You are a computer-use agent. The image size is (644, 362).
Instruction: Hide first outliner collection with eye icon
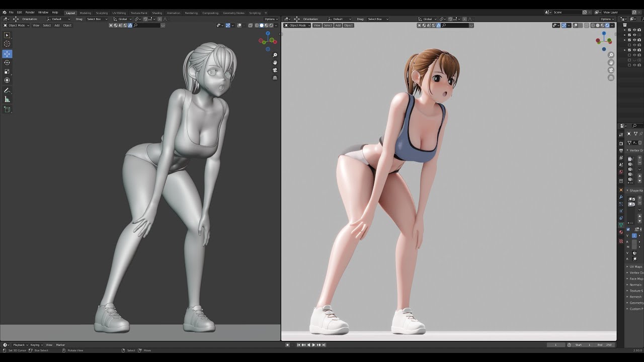(634, 30)
